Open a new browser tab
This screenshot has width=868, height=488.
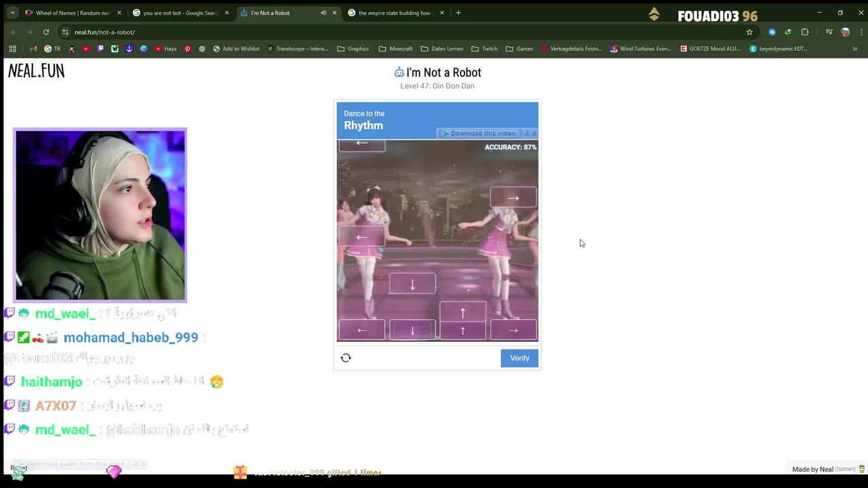(458, 13)
